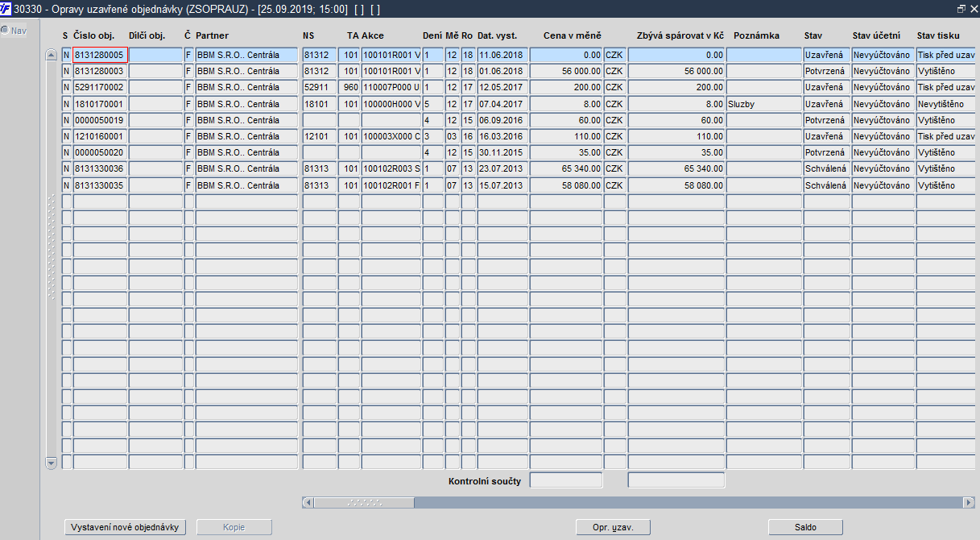The width and height of the screenshot is (980, 540).
Task: Open the Saldo button
Action: pyautogui.click(x=805, y=527)
